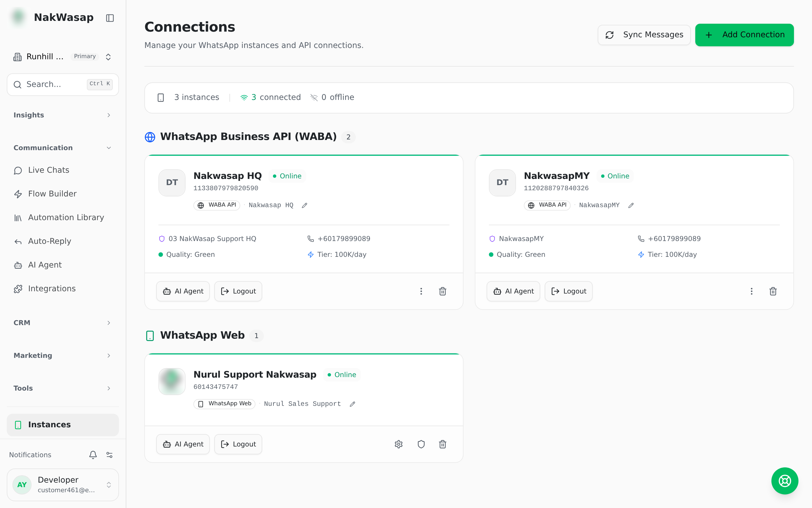Click the WhatsApp Web section heading
812x508 pixels.
coord(202,335)
